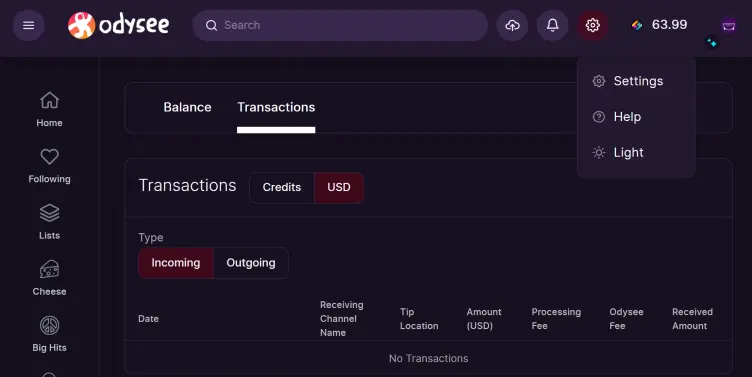
Task: Click the sparkle badge below avatar
Action: pyautogui.click(x=712, y=43)
